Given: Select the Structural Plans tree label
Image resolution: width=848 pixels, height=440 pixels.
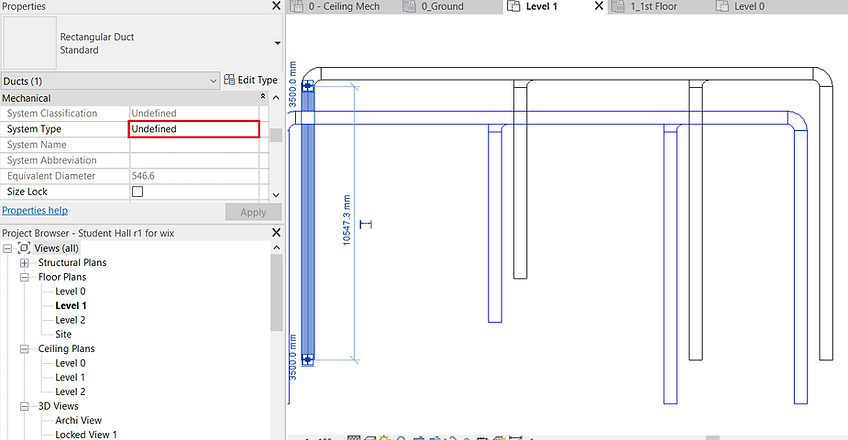Looking at the screenshot, I should coord(72,263).
